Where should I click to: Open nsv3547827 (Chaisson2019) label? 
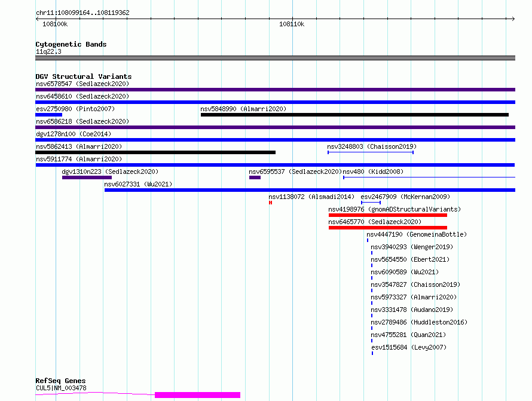tap(415, 284)
